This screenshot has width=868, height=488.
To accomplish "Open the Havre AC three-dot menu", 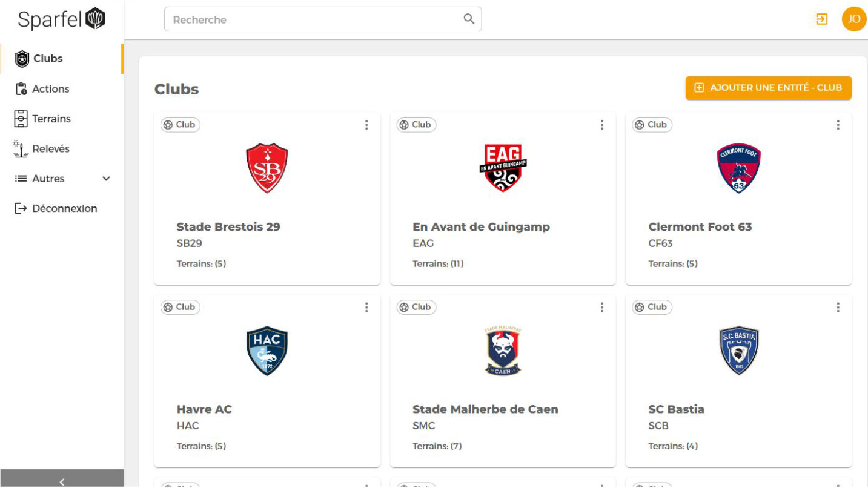I will coord(366,307).
